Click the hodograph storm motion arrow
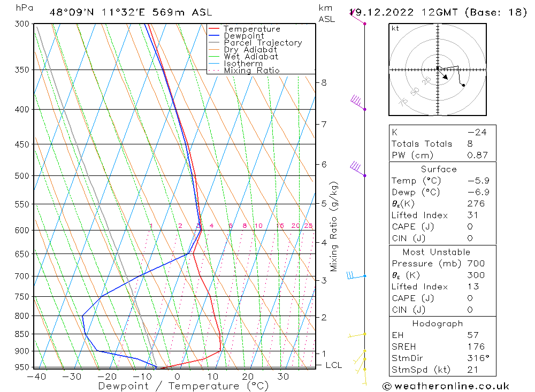 tap(442, 74)
